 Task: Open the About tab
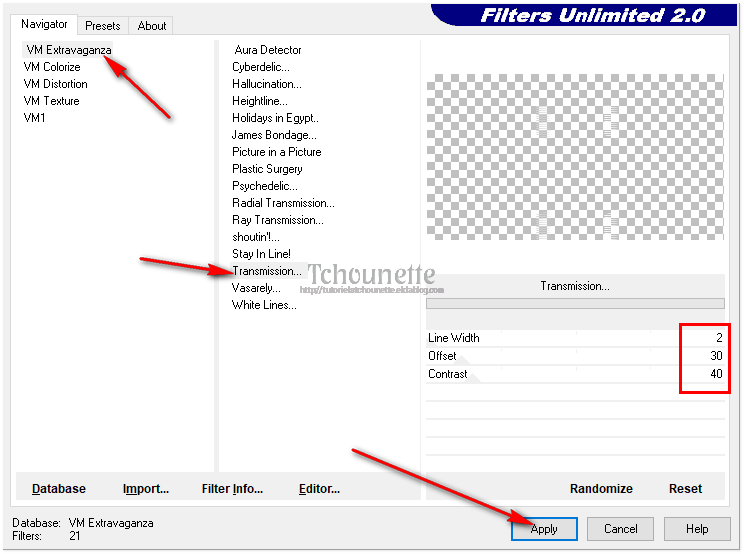click(152, 26)
